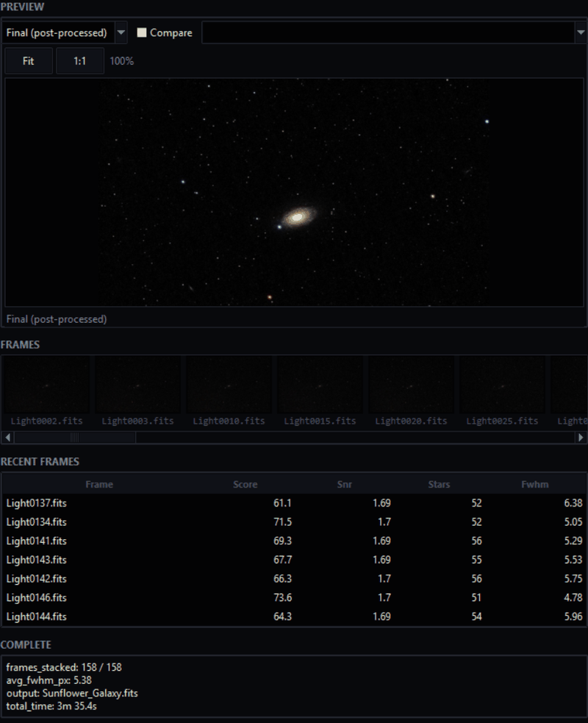Image resolution: width=588 pixels, height=723 pixels.
Task: Open the compare image dropdown arrow
Action: [x=581, y=33]
